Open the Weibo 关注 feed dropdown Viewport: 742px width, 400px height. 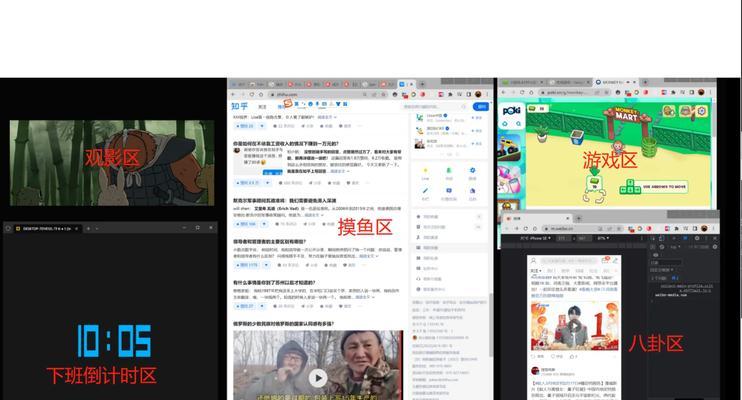536,270
